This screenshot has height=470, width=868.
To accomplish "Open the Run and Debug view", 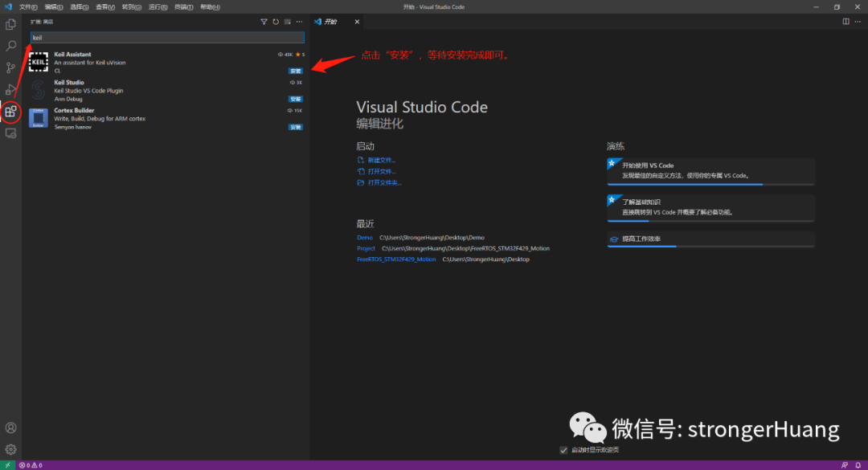I will [10, 89].
